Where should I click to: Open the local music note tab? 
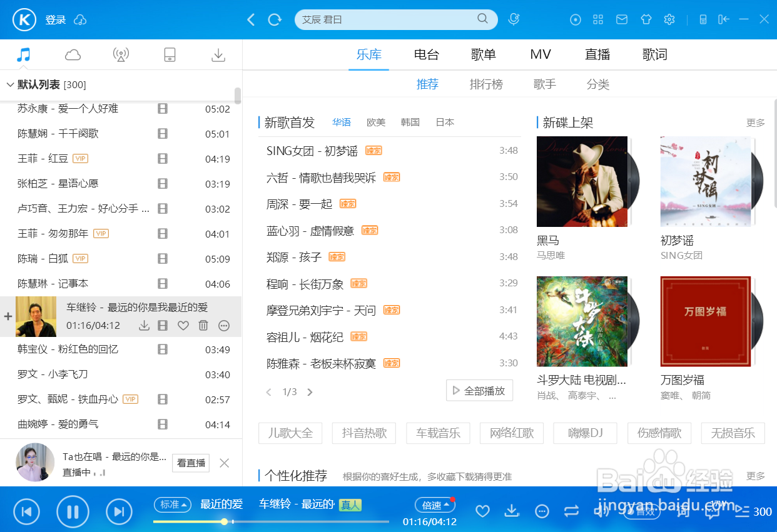tap(24, 55)
